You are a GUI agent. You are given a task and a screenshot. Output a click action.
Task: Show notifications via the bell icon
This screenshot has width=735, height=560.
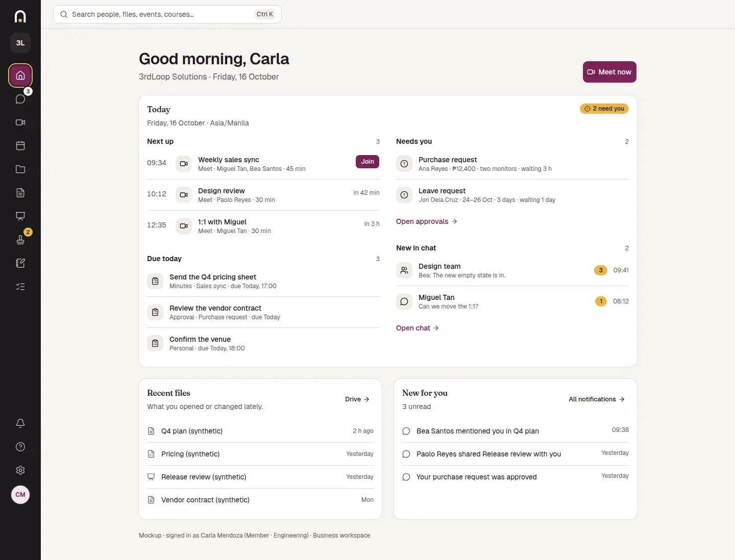point(20,423)
